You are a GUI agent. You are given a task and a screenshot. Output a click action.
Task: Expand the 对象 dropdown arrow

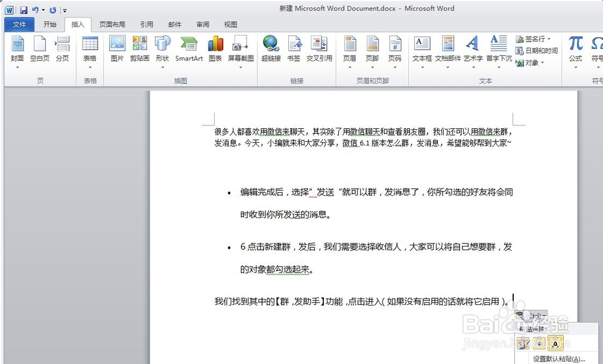(x=543, y=63)
